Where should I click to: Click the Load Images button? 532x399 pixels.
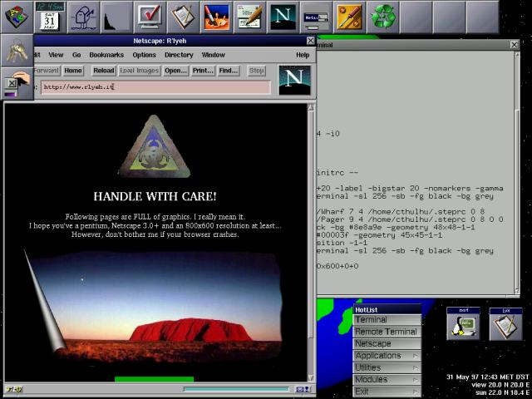pyautogui.click(x=140, y=71)
